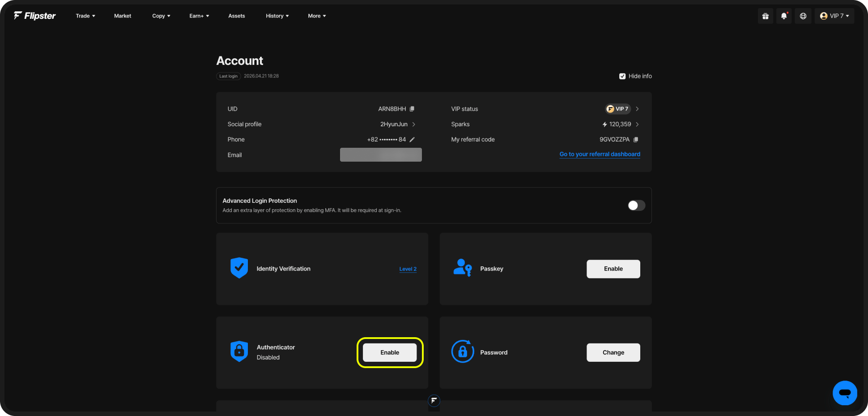
Task: Expand the More dropdown menu
Action: click(x=317, y=16)
